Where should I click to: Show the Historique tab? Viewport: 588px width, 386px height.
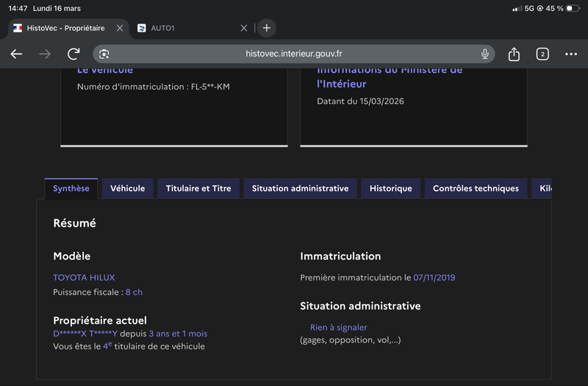pos(391,188)
